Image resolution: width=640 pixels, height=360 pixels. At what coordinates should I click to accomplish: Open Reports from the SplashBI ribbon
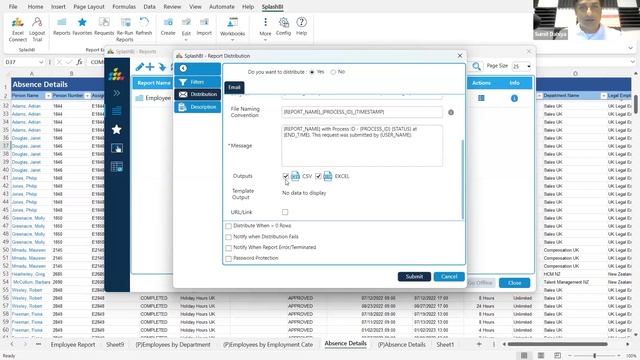click(62, 26)
